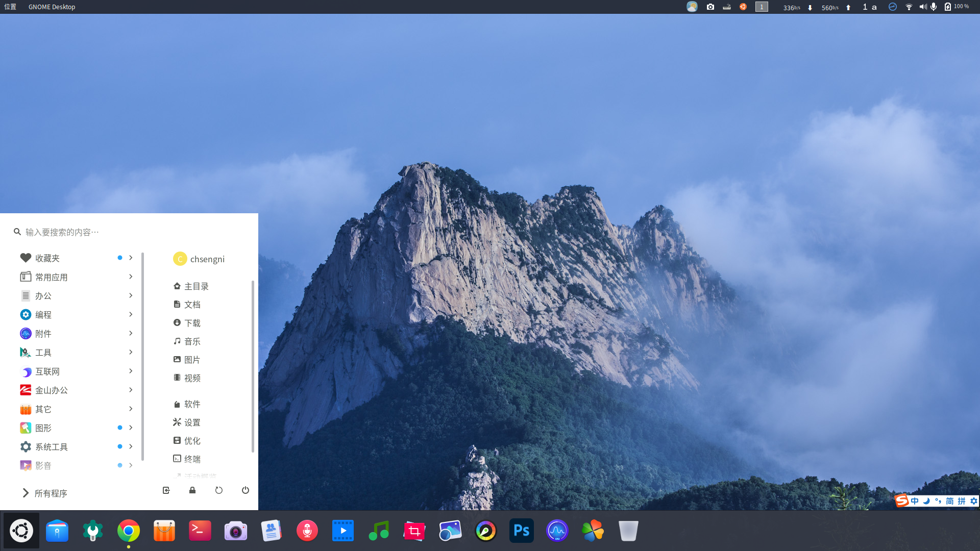Open the red terminal dock icon
The width and height of the screenshot is (980, 551).
pyautogui.click(x=200, y=531)
